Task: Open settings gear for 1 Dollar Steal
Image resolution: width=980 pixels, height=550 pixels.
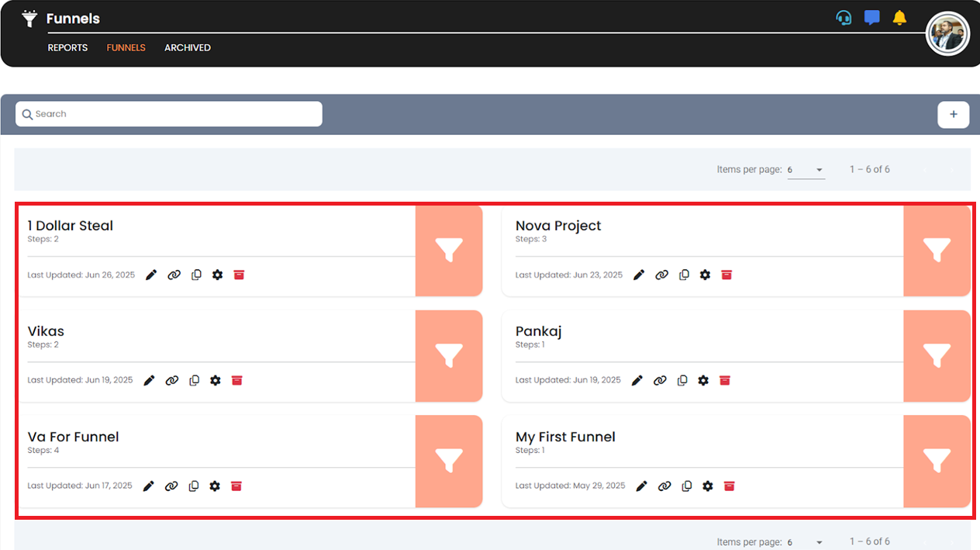Action: 217,275
